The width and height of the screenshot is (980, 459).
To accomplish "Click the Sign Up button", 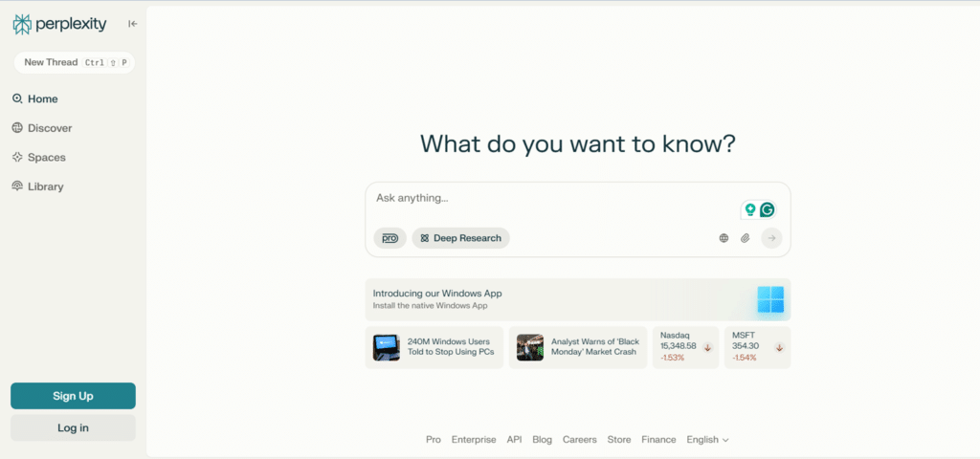I will pyautogui.click(x=73, y=396).
